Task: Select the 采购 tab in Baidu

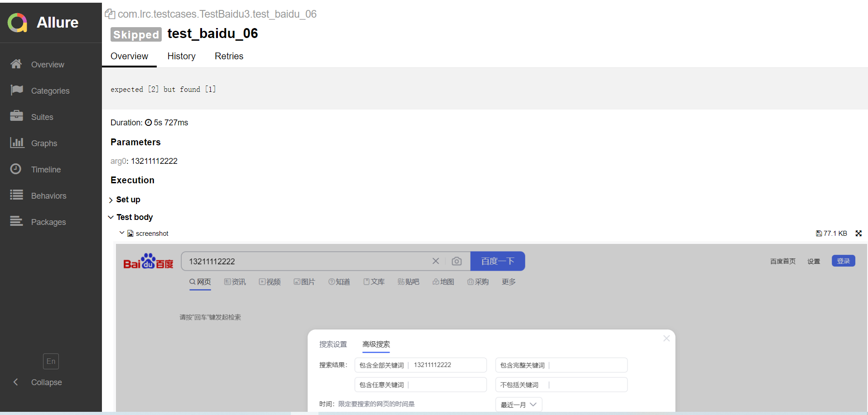Action: pos(478,282)
